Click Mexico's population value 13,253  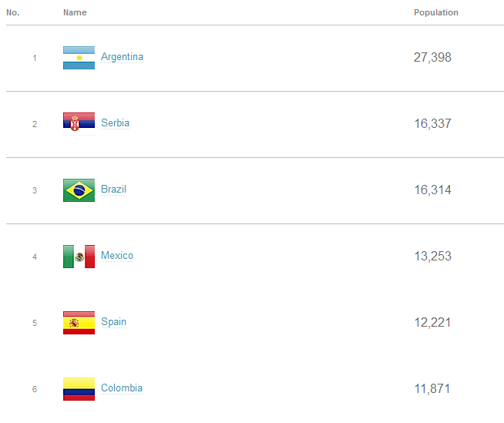point(432,256)
